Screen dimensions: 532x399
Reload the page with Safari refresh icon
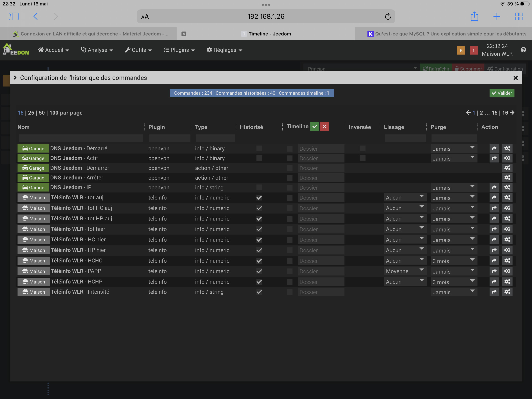coord(388,17)
